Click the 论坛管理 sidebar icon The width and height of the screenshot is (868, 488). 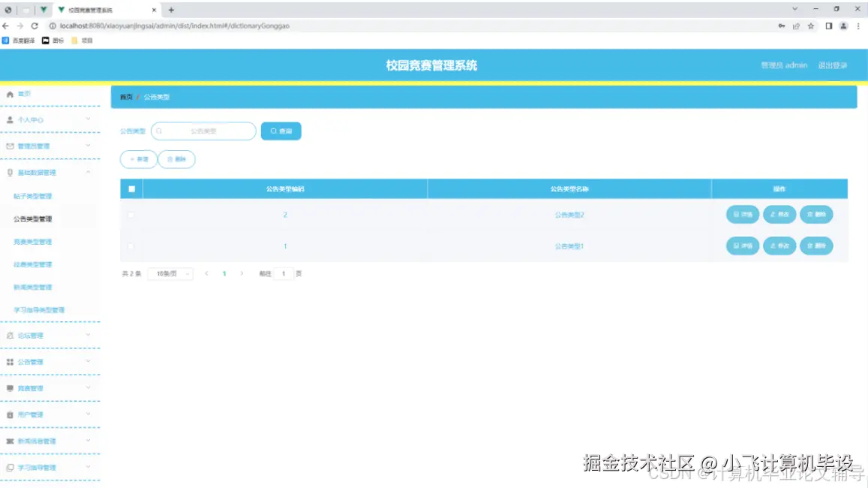11,335
